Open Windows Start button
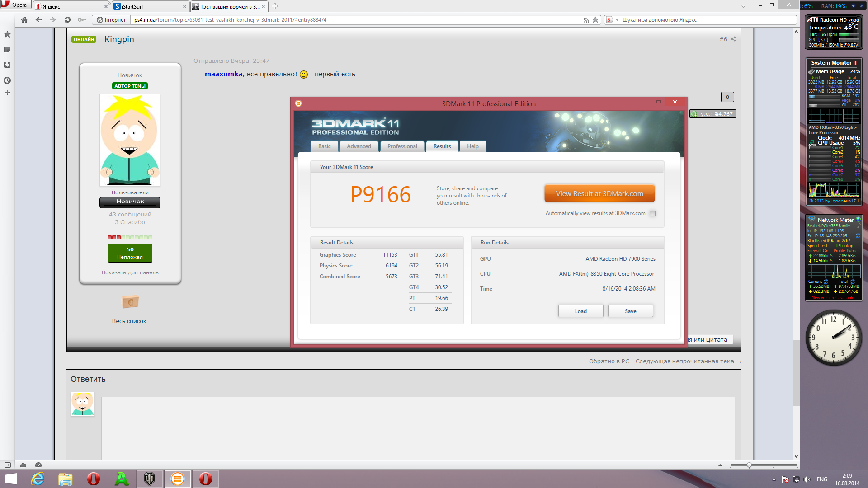 (10, 479)
